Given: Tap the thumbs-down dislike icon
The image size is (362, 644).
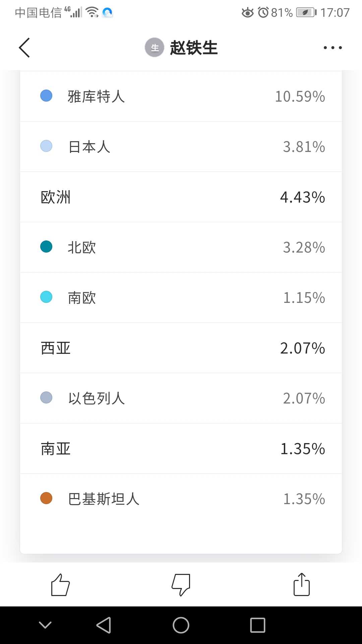Looking at the screenshot, I should [181, 585].
